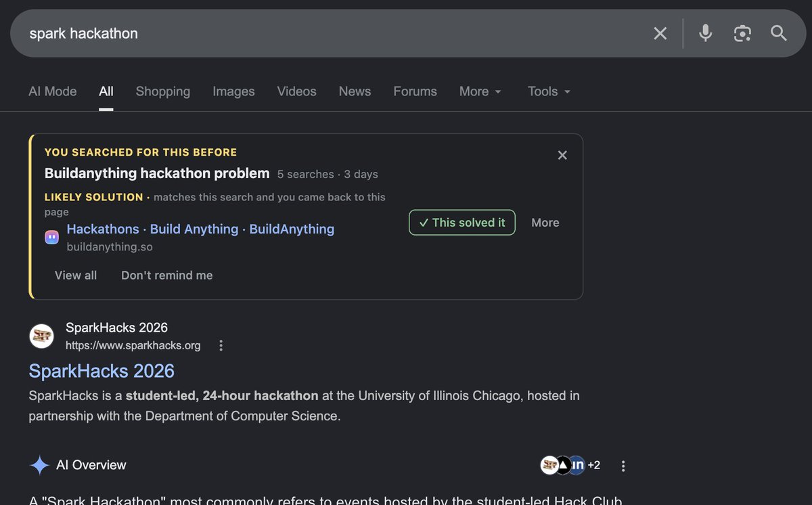
Task: Go to the Videos tab
Action: 296,91
